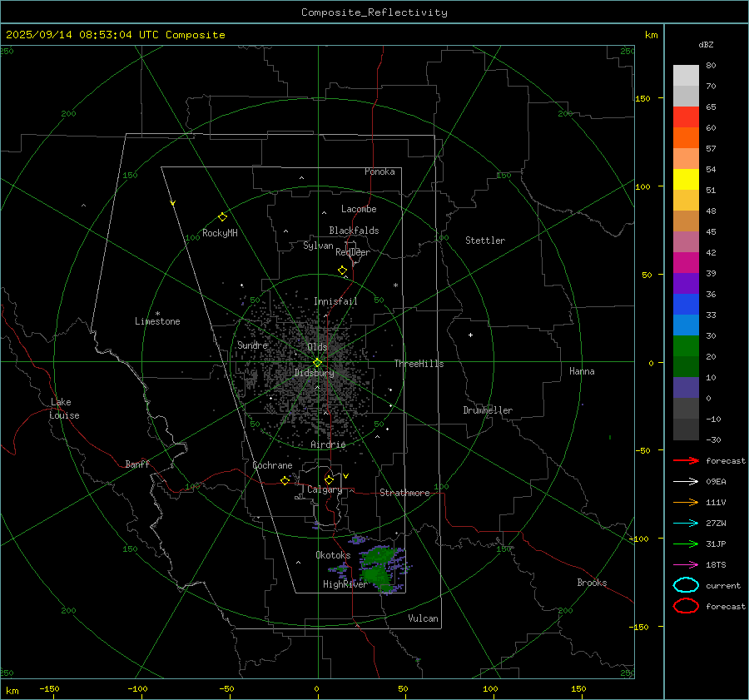Image resolution: width=749 pixels, height=700 pixels.
Task: Click the Lacombe city label
Action: coord(359,209)
